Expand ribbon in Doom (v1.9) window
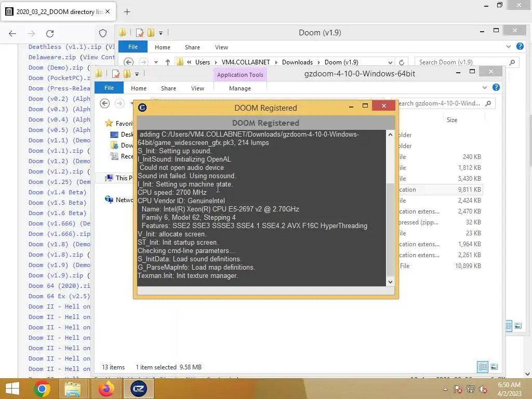532x399 pixels. pos(508,46)
